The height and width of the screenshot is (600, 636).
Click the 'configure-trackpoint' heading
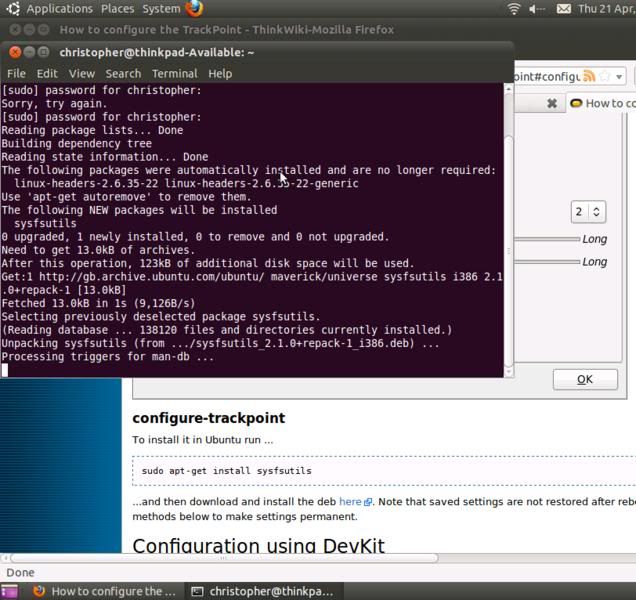click(x=209, y=418)
